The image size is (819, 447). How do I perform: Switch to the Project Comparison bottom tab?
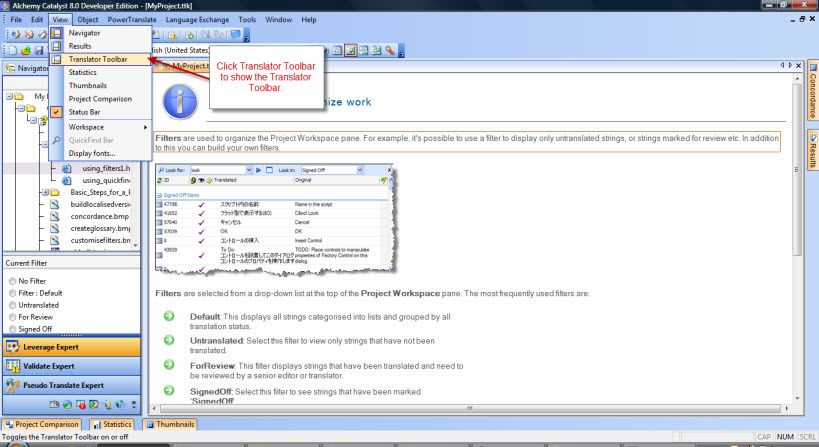pyautogui.click(x=42, y=425)
